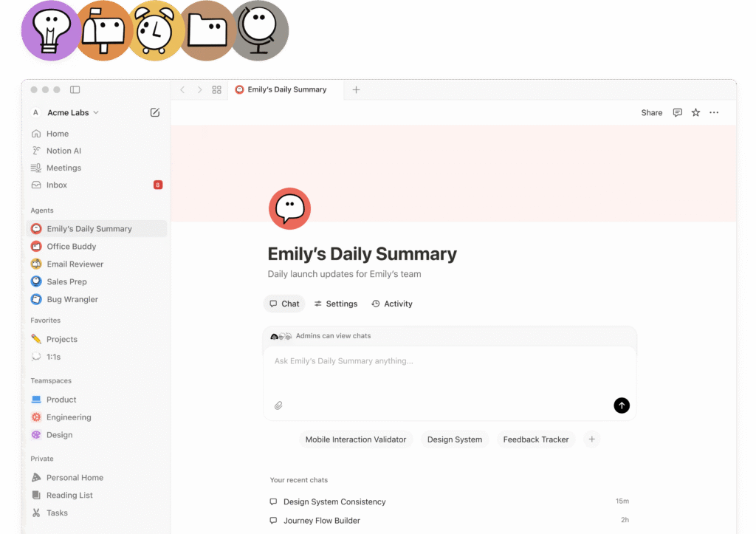Switch to the Activity tab

pos(392,304)
